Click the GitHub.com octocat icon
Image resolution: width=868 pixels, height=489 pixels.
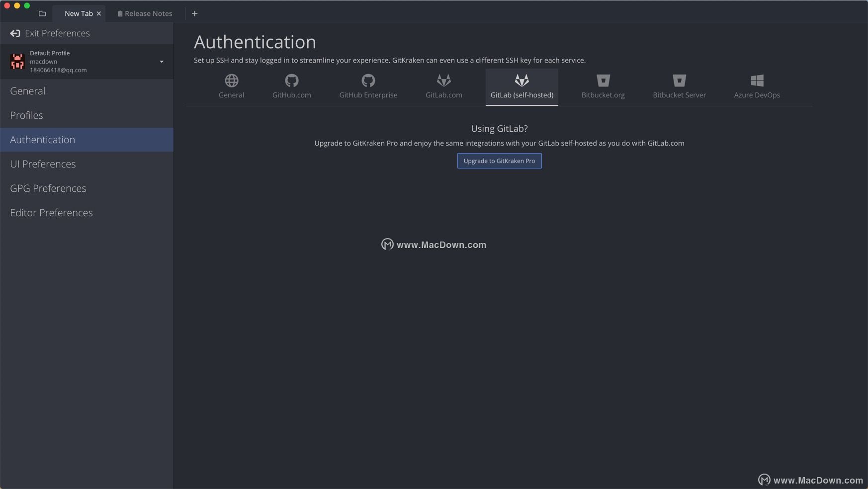(x=292, y=80)
